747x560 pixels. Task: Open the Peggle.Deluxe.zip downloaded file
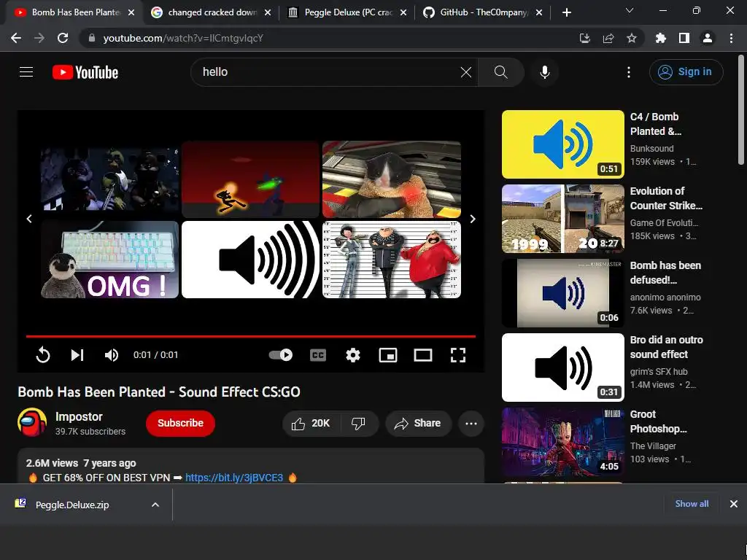[71, 505]
